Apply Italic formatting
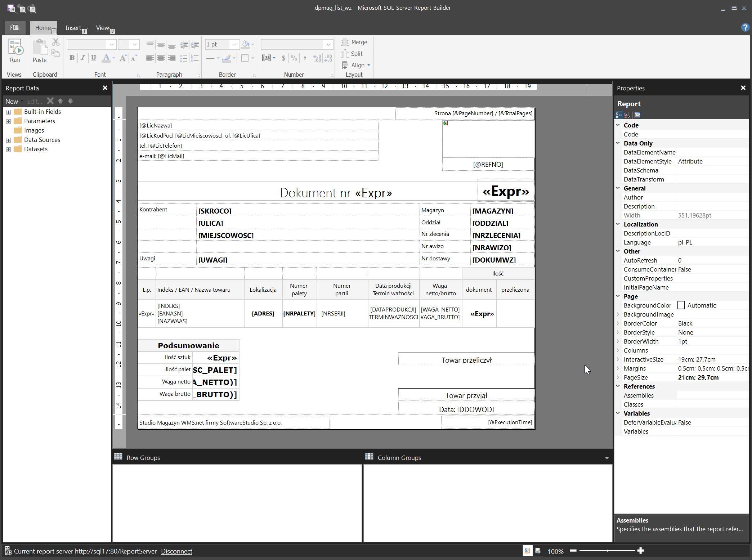The height and width of the screenshot is (560, 752). [x=82, y=58]
